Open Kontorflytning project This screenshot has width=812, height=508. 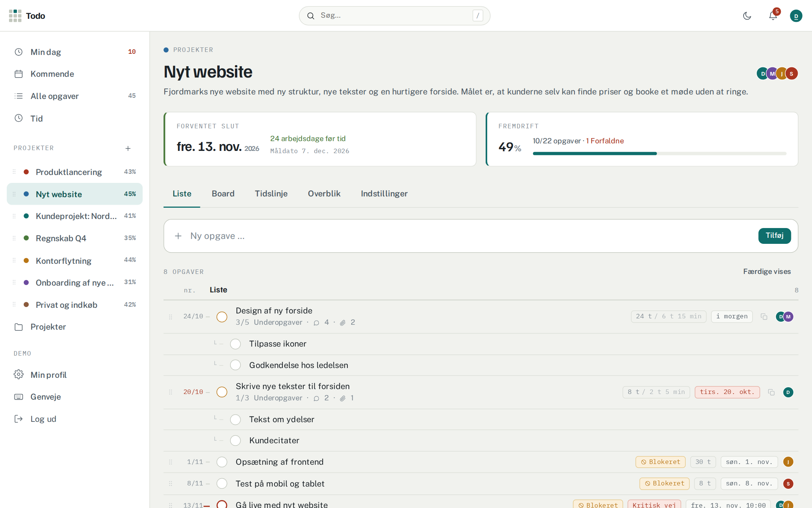[x=74, y=260]
